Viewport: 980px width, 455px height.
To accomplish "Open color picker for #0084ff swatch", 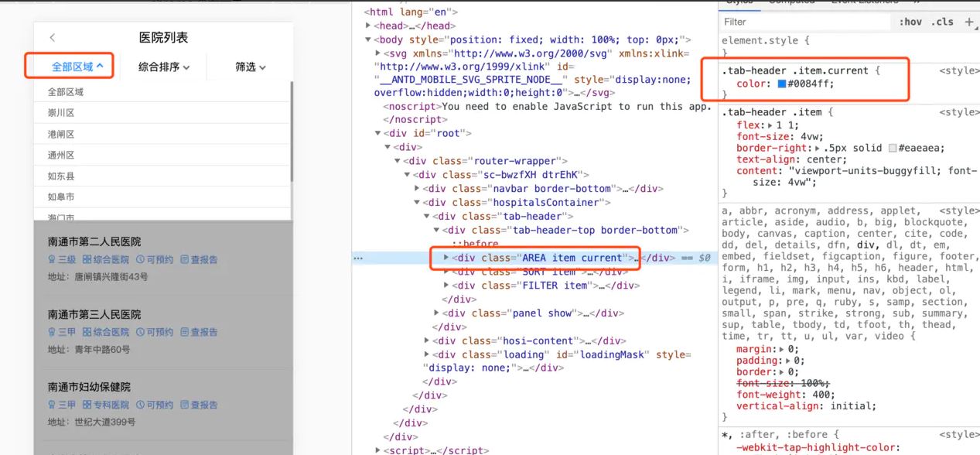I will pos(780,84).
